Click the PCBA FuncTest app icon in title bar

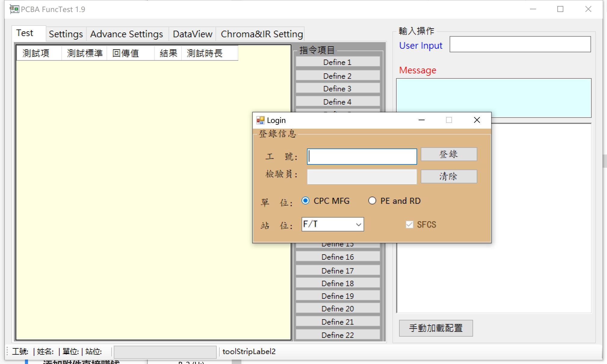[x=14, y=9]
